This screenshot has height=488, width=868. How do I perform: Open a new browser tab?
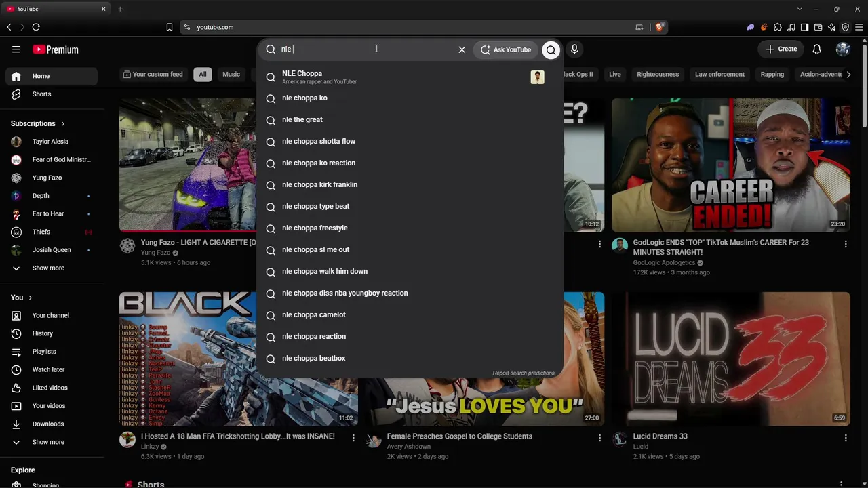click(x=120, y=9)
